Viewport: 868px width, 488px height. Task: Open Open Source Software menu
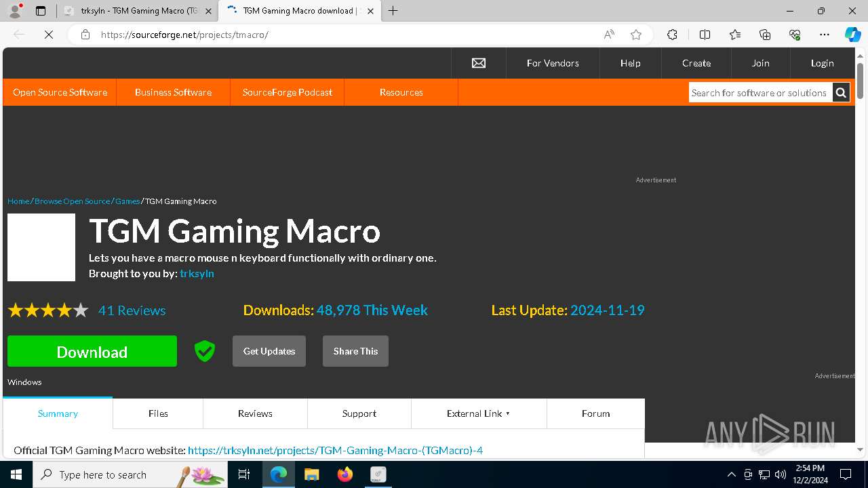tap(60, 92)
